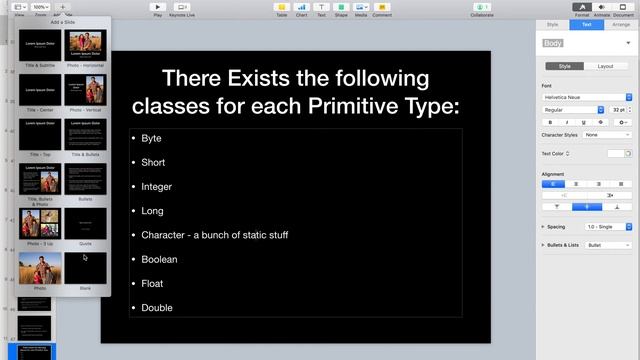Align text to middle vertically
Viewport: 640px width, 360px height.
pos(587,207)
